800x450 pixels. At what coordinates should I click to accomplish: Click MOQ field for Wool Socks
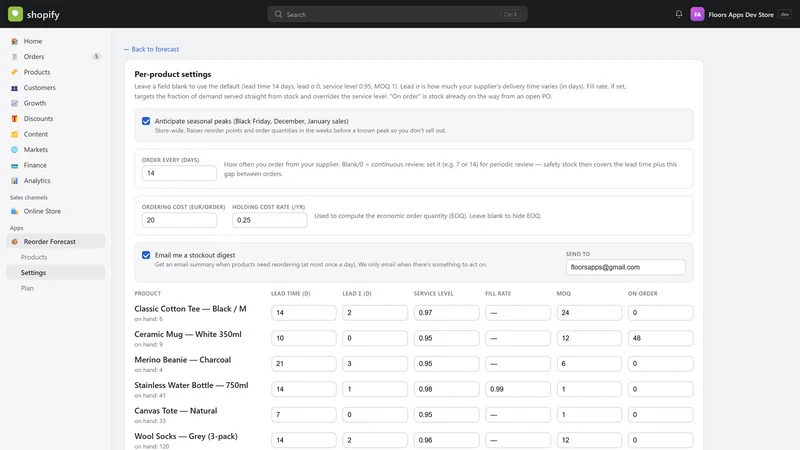[x=589, y=440]
